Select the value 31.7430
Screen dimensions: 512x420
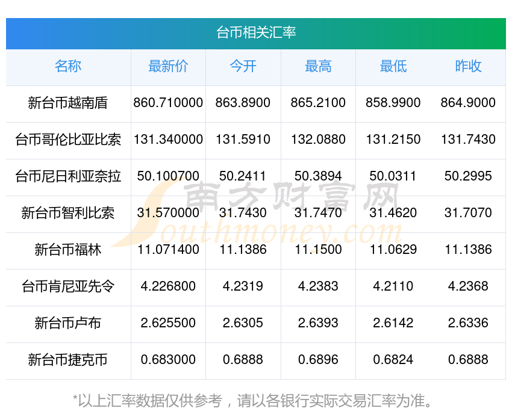(x=243, y=213)
